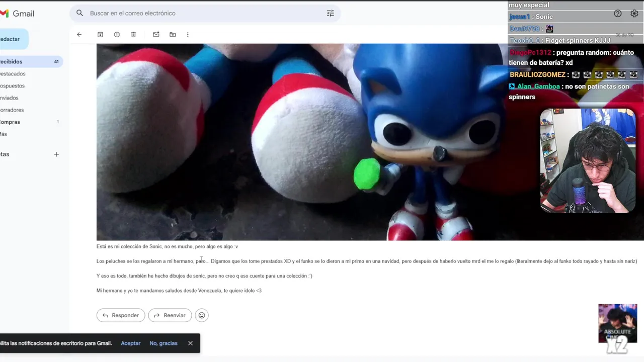Archive this email
Viewport: 644px width, 362px height.
(x=100, y=34)
